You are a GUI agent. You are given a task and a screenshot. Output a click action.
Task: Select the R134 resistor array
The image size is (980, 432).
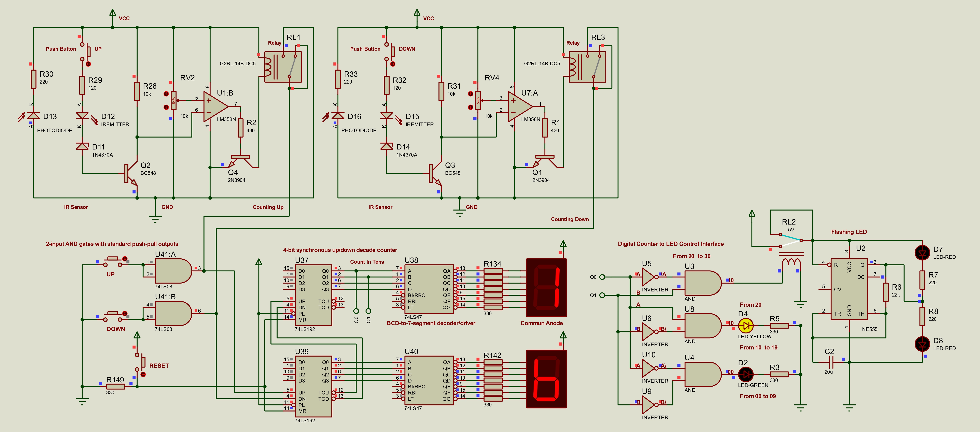(493, 289)
